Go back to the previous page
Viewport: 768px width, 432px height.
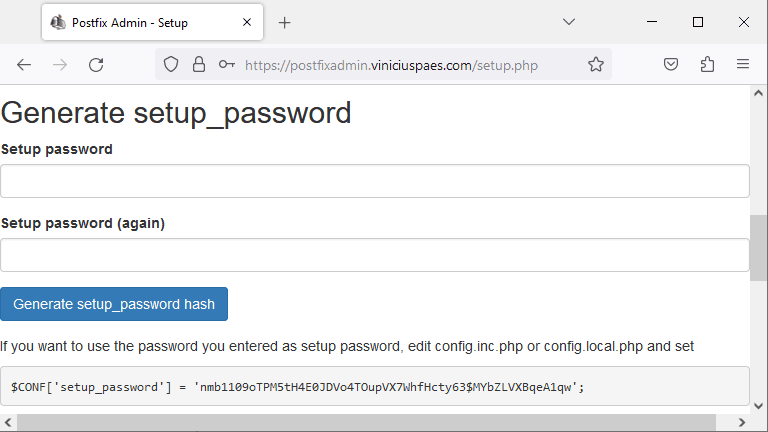tap(24, 65)
